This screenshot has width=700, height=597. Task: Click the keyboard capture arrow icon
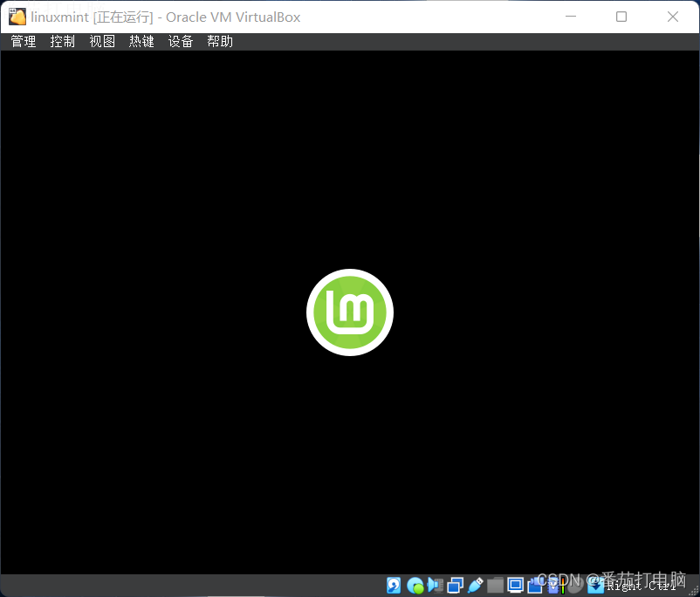595,586
